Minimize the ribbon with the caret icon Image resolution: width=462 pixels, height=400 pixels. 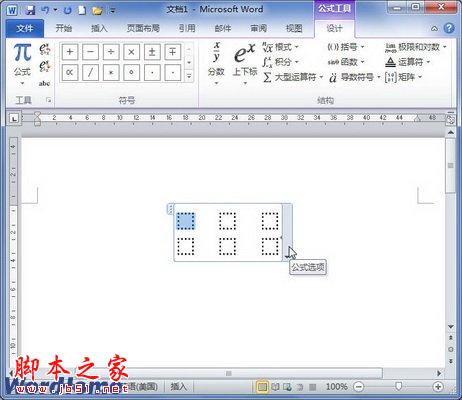click(434, 29)
